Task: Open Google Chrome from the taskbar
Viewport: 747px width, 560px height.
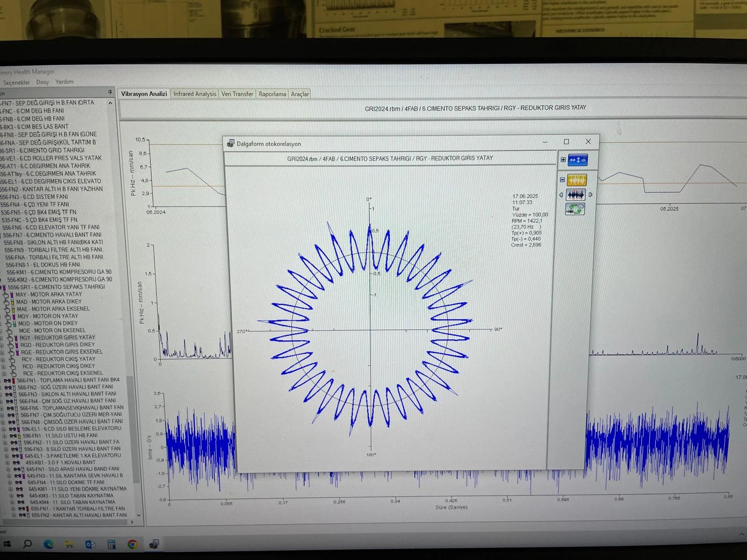Action: pyautogui.click(x=133, y=544)
